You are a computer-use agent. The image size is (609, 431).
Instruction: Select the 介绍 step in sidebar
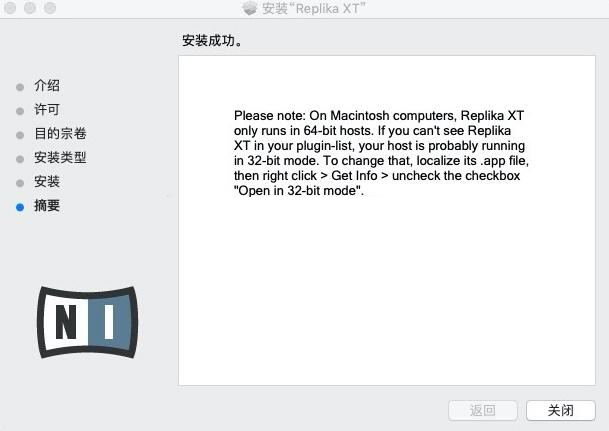47,85
